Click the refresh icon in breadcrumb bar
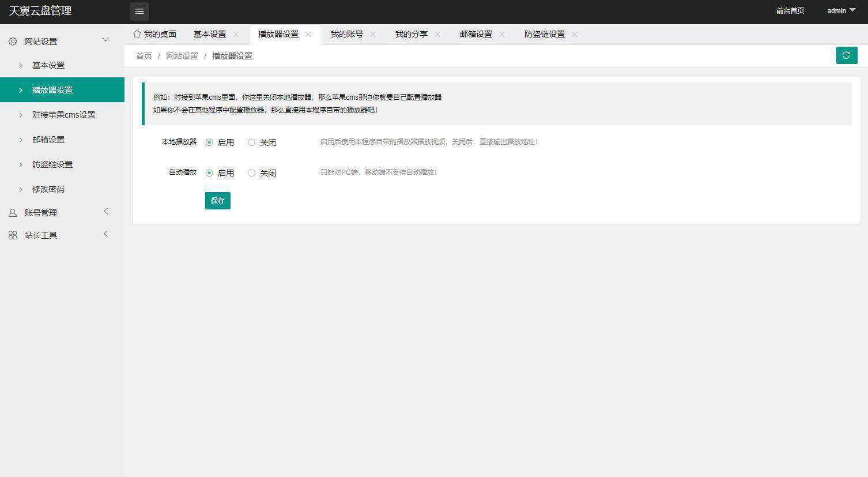 (x=846, y=55)
